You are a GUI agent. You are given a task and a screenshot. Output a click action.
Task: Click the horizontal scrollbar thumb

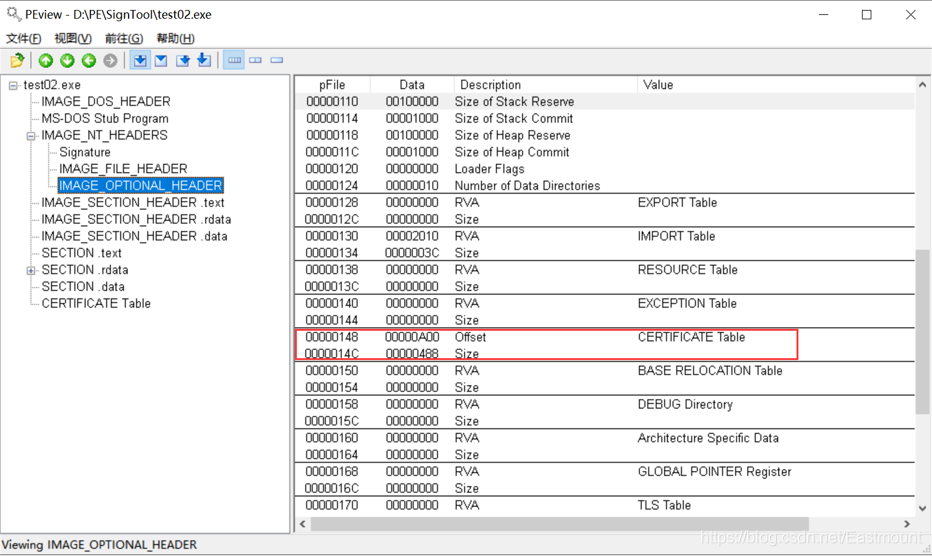tap(560, 524)
